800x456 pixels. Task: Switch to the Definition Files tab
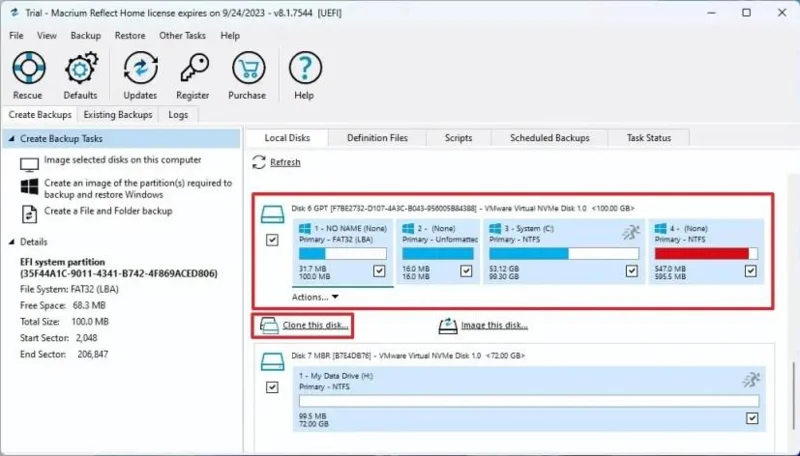[x=377, y=138]
